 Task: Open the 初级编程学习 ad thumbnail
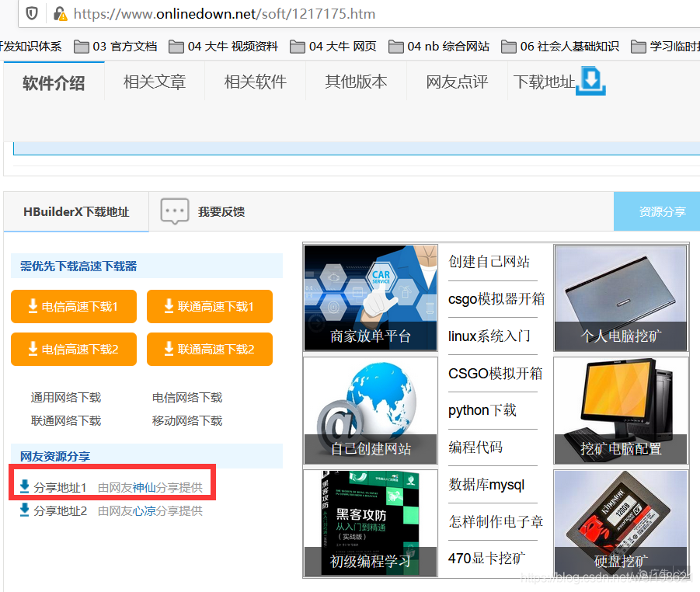371,523
